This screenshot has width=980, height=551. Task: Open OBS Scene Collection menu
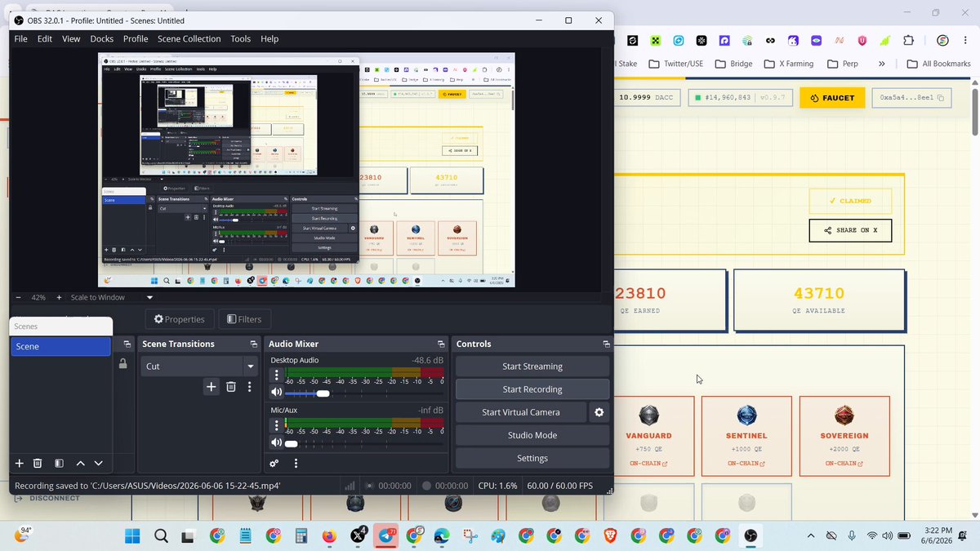[x=189, y=38]
